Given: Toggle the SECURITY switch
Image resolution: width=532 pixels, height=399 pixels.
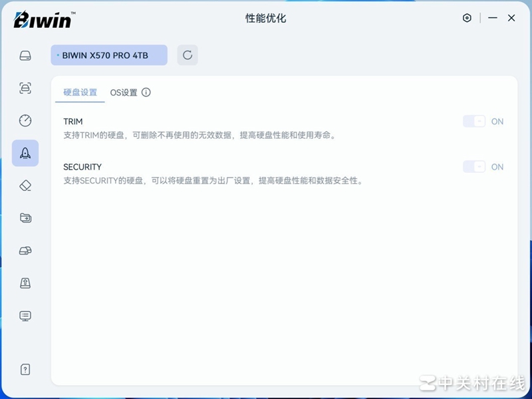Looking at the screenshot, I should [474, 167].
